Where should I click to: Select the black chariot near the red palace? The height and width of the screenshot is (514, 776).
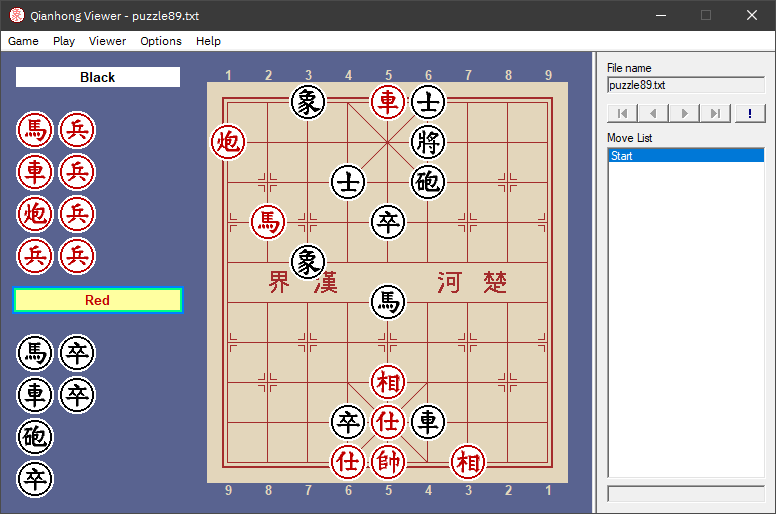[428, 422]
